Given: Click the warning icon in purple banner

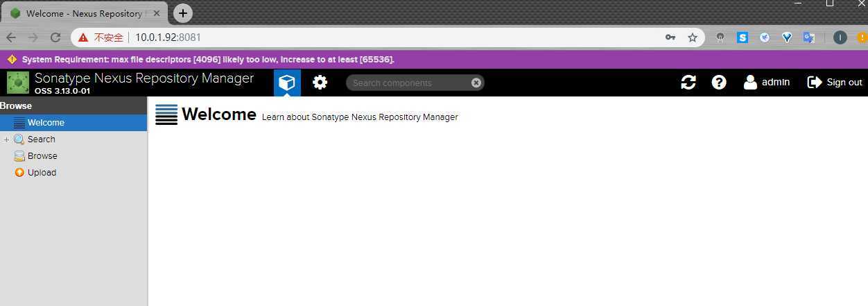Looking at the screenshot, I should pyautogui.click(x=12, y=60).
